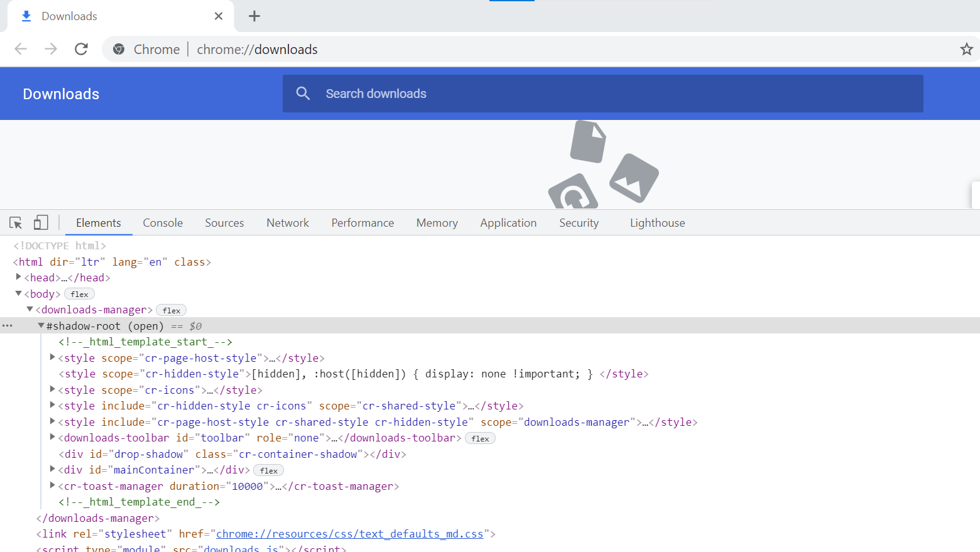The image size is (980, 552).
Task: Expand the downloads-manager scoped style node
Action: click(x=52, y=421)
